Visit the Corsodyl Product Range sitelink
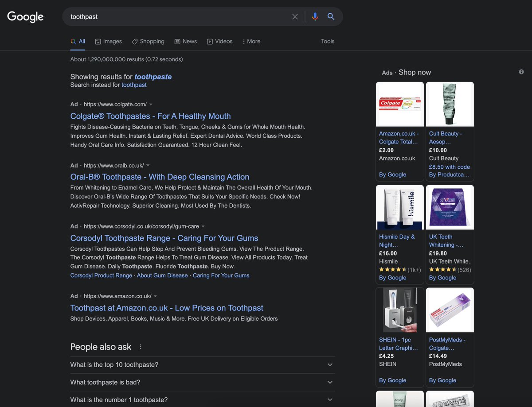532x407 pixels. pyautogui.click(x=101, y=275)
